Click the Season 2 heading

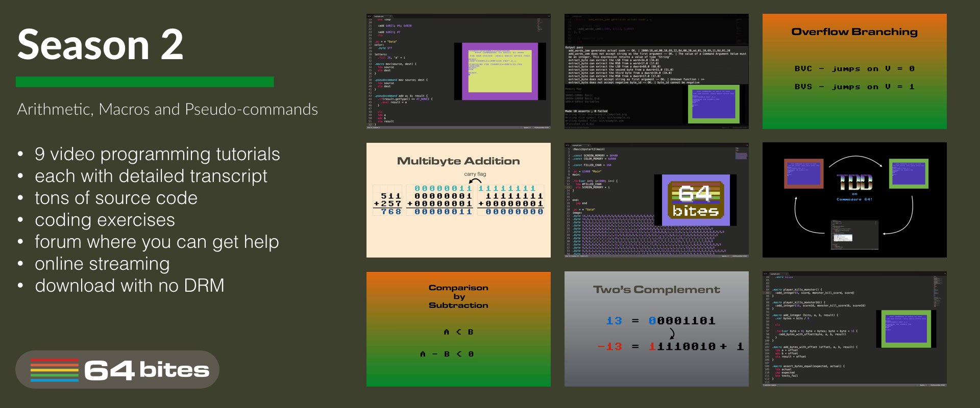[x=100, y=45]
